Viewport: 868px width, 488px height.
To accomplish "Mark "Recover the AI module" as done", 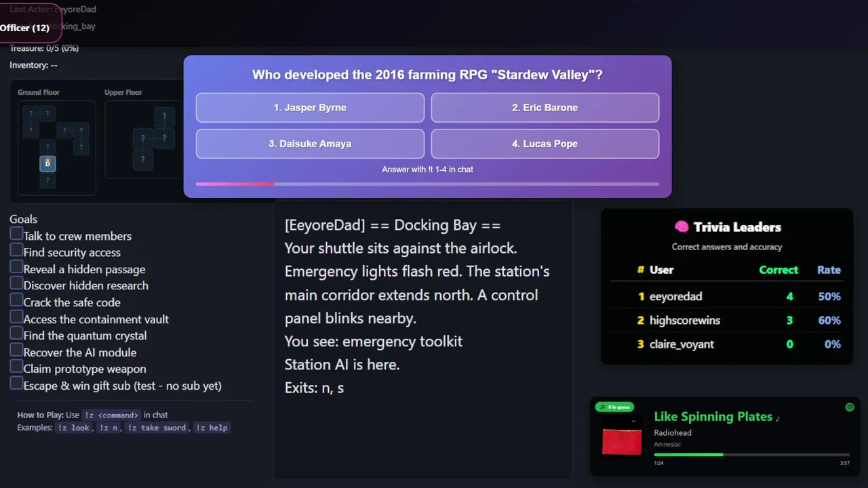I will [16, 350].
